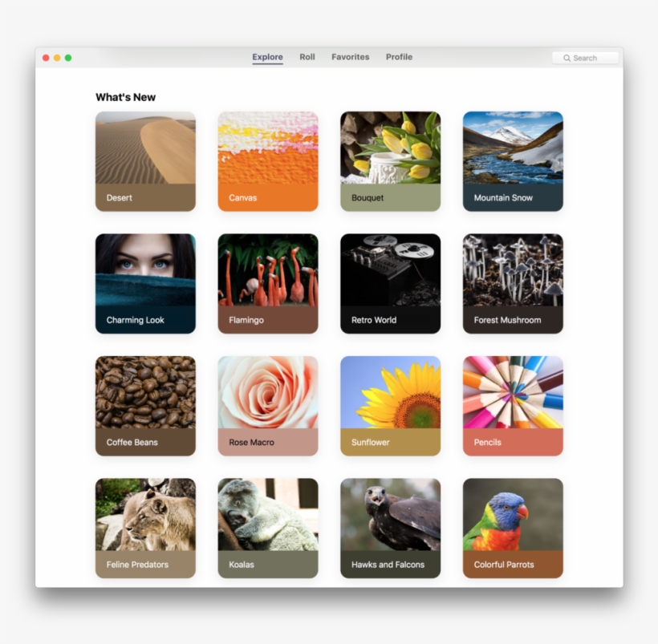View the Bouquet photos

click(x=390, y=160)
